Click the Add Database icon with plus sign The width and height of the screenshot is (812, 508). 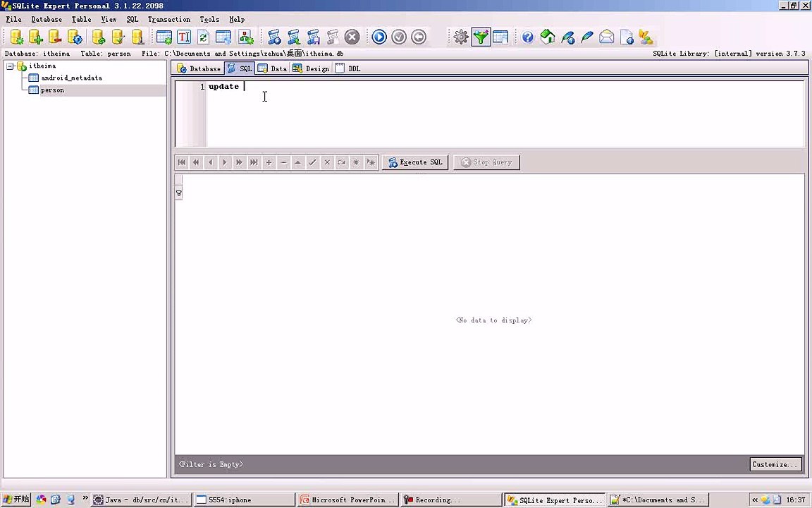click(x=35, y=37)
